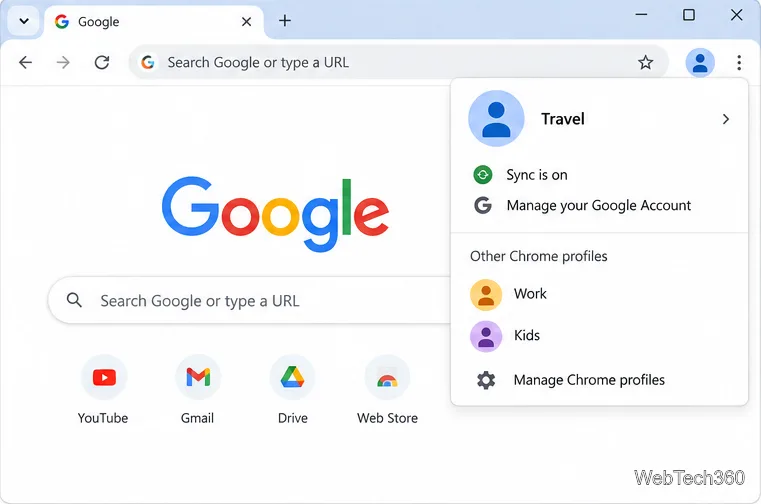Click the large Travel profile avatar
761x504 pixels.
click(496, 118)
